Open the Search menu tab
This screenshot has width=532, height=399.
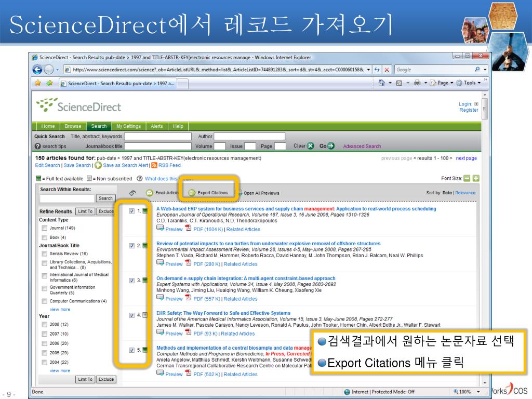click(99, 126)
